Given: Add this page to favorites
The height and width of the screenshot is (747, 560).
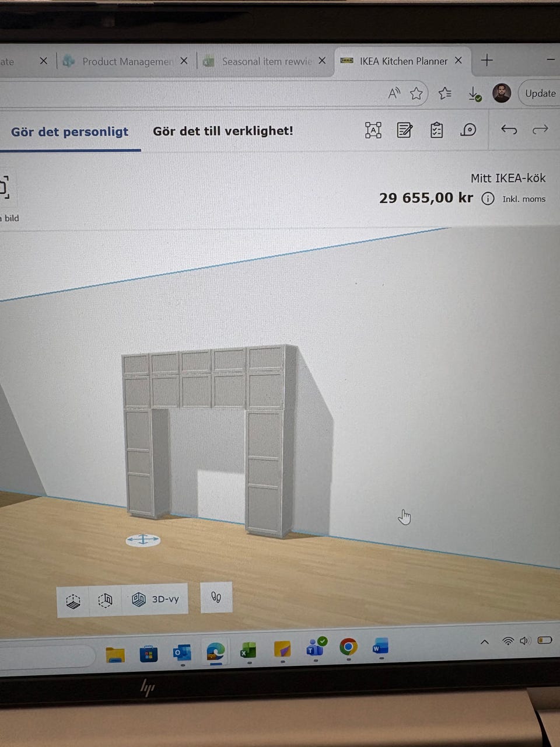Looking at the screenshot, I should pyautogui.click(x=416, y=93).
